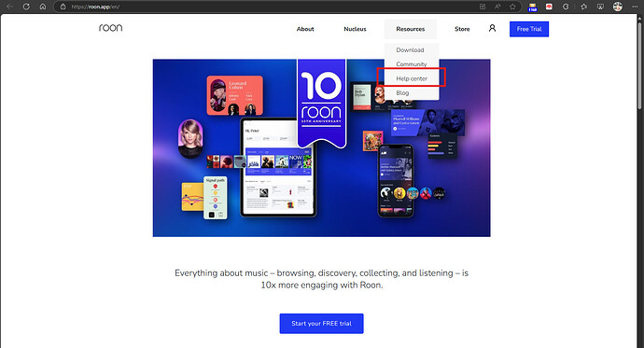Open the About menu
The image size is (644, 348).
305,29
